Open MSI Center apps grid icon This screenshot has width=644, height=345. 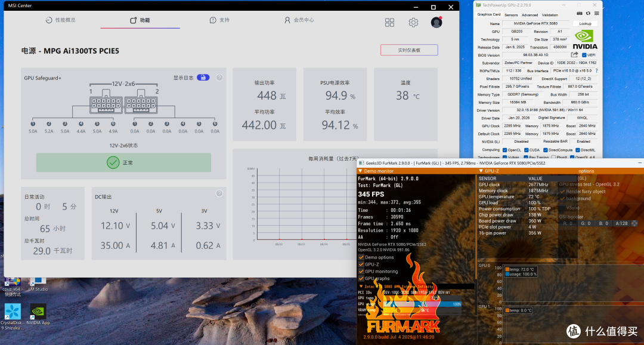click(389, 23)
